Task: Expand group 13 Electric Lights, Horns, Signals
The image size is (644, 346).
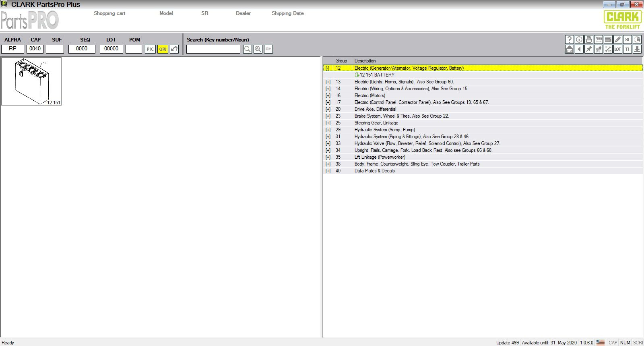Action: [x=328, y=82]
